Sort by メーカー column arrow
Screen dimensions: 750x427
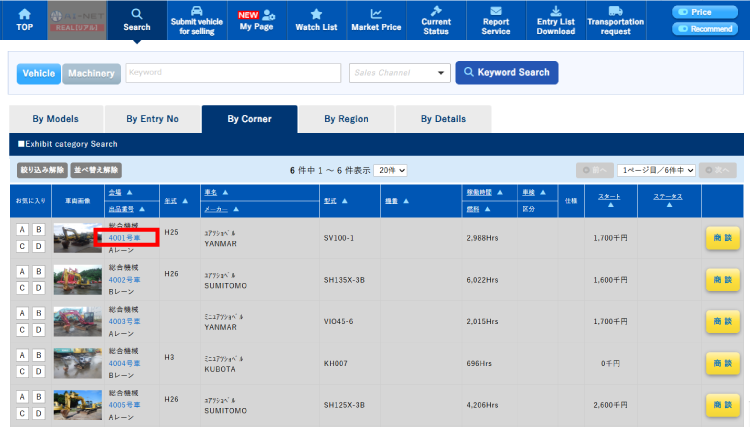pyautogui.click(x=236, y=209)
